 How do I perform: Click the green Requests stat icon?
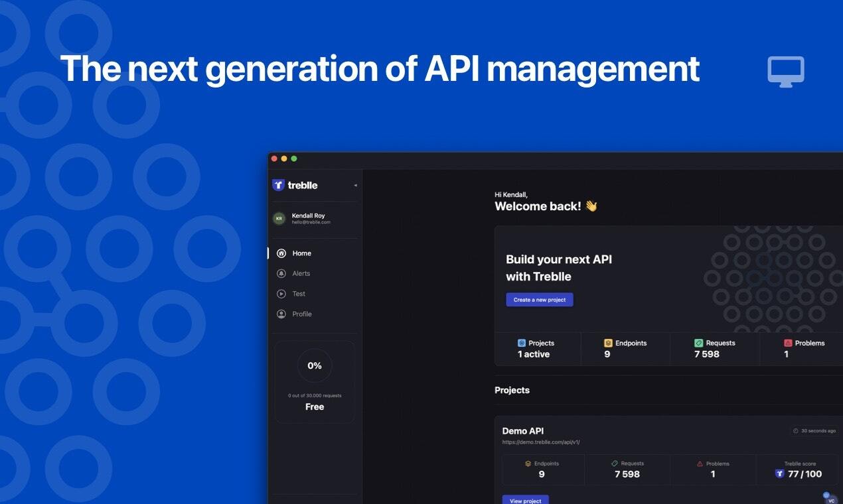[x=698, y=343]
